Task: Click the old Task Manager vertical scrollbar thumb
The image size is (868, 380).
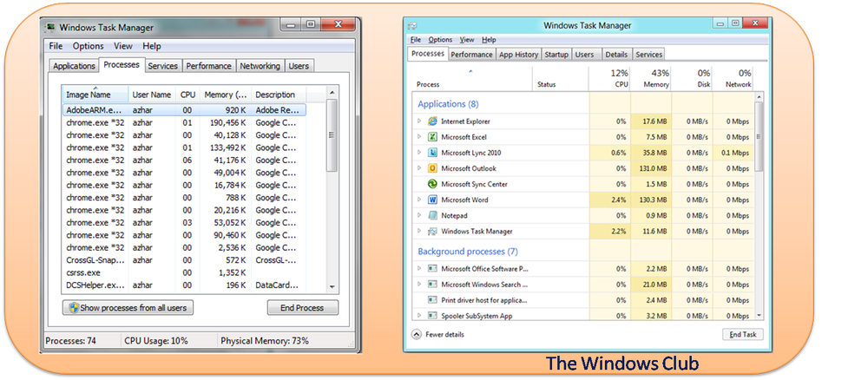Action: [x=332, y=135]
